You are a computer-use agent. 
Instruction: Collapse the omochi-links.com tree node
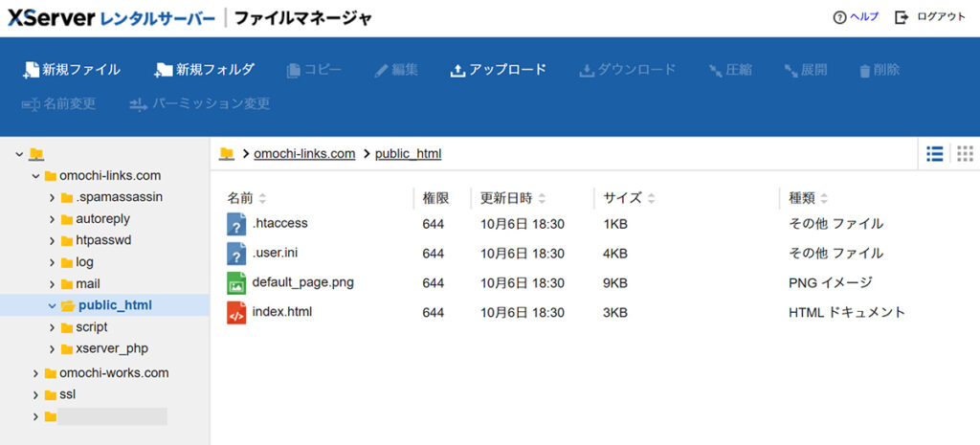coord(36,176)
